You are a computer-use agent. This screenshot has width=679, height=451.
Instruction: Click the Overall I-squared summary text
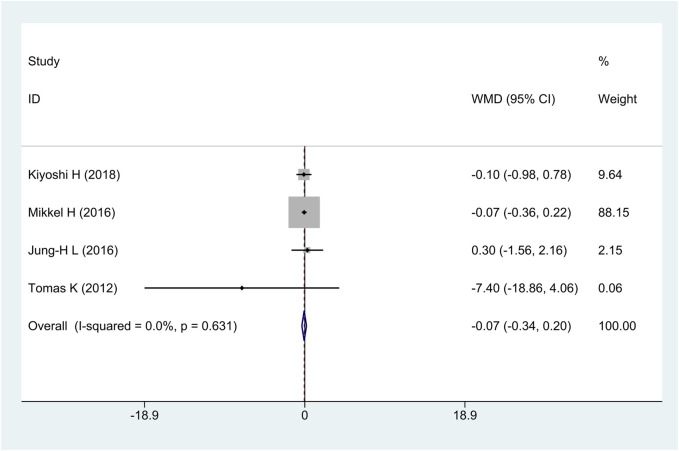[133, 326]
